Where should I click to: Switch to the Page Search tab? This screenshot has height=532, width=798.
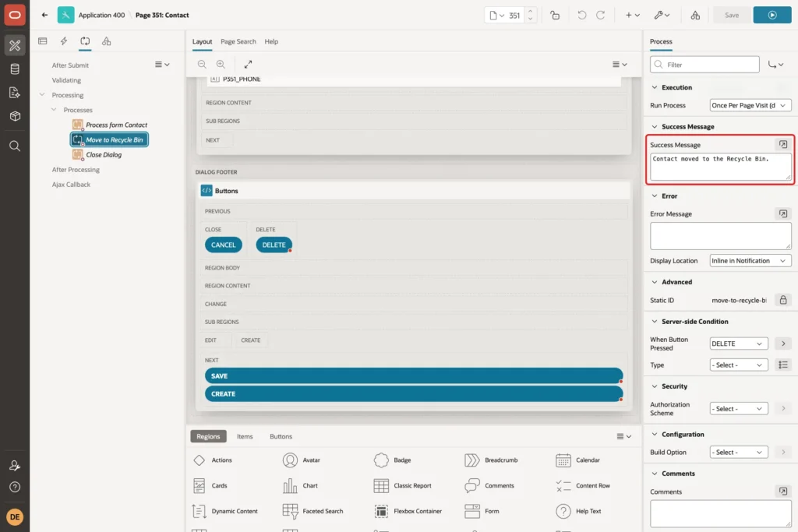point(238,41)
